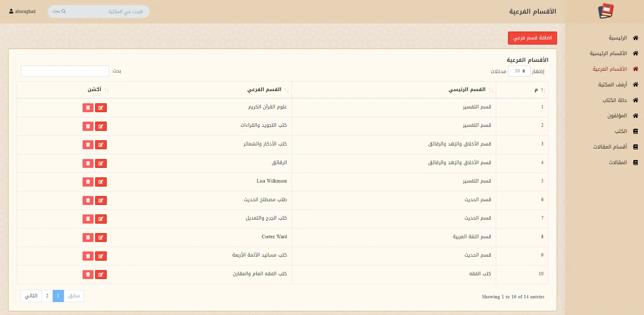Open الأقسام الرئيسية in the sidebar

pyautogui.click(x=608, y=53)
